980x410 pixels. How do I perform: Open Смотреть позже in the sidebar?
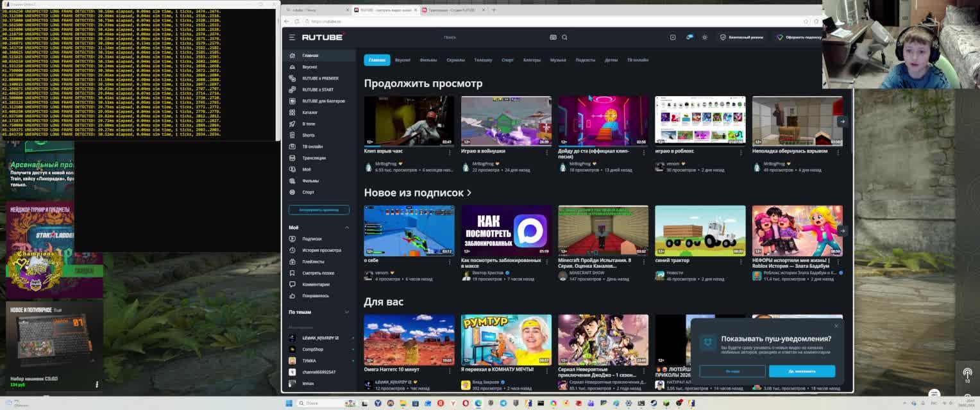click(x=318, y=273)
